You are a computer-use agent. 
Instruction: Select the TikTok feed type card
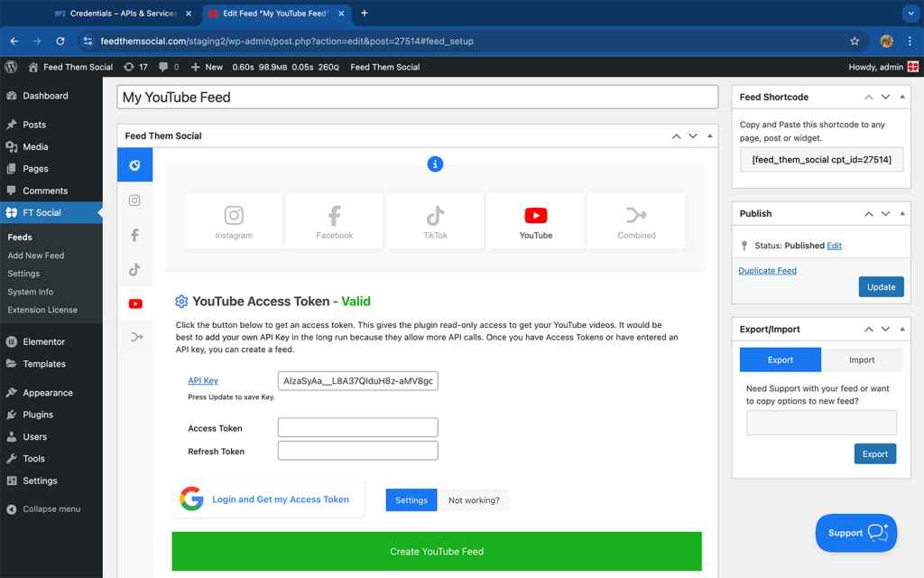click(x=435, y=222)
